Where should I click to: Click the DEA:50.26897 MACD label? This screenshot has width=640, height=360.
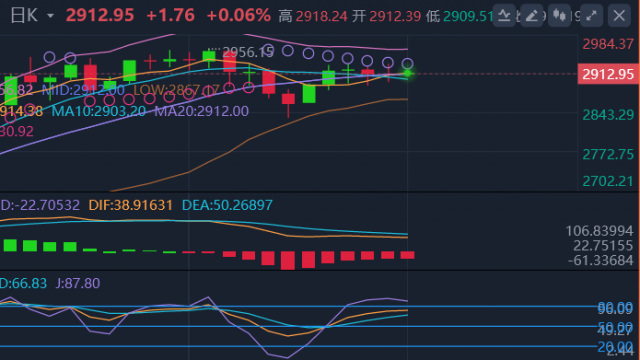pyautogui.click(x=227, y=205)
